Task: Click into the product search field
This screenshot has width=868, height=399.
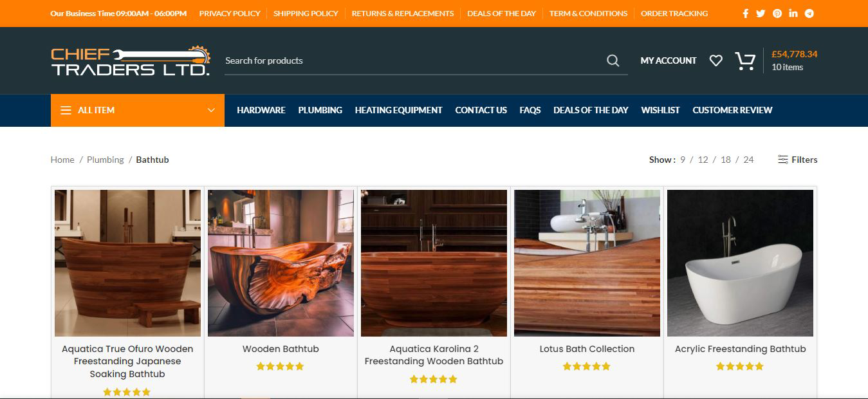Action: [412, 60]
